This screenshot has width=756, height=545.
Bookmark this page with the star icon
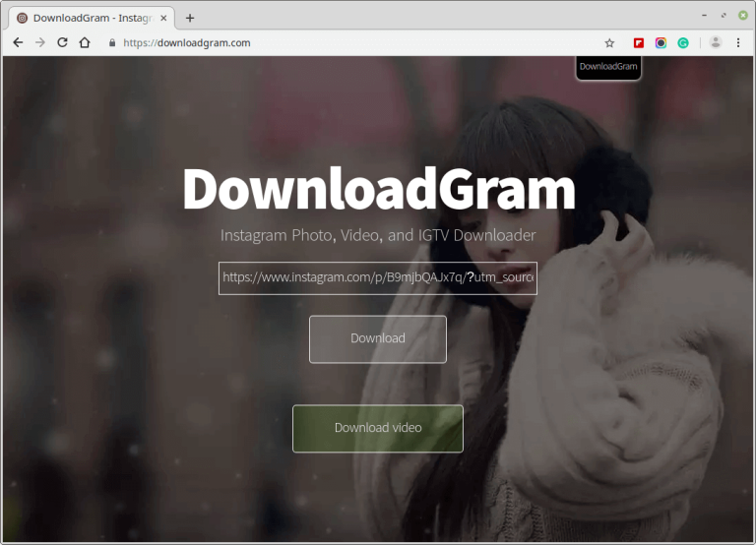(x=609, y=43)
